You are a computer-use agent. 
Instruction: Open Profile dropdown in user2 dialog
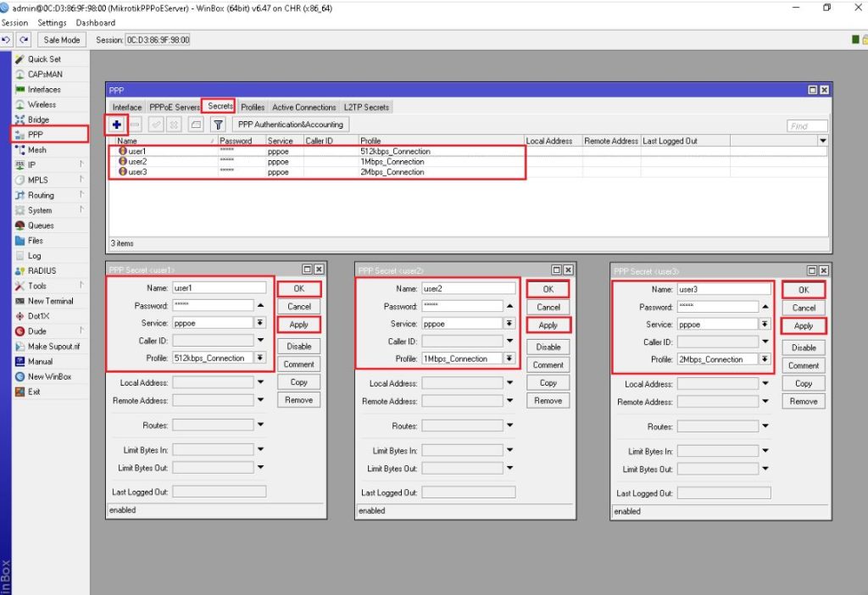[x=509, y=359]
